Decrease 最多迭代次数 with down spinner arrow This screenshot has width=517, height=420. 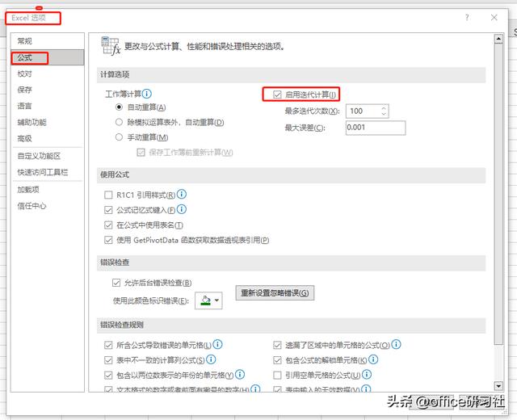384,114
